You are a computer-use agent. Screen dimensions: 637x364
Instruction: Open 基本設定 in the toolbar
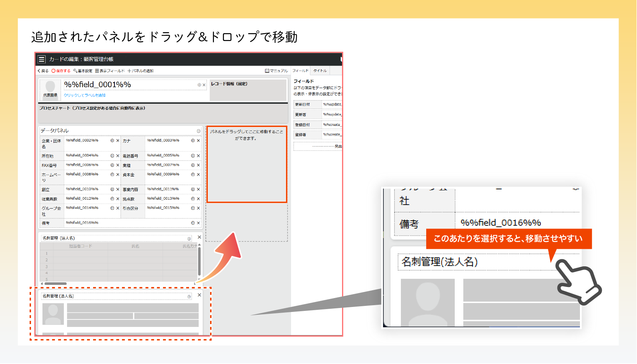[x=83, y=71]
